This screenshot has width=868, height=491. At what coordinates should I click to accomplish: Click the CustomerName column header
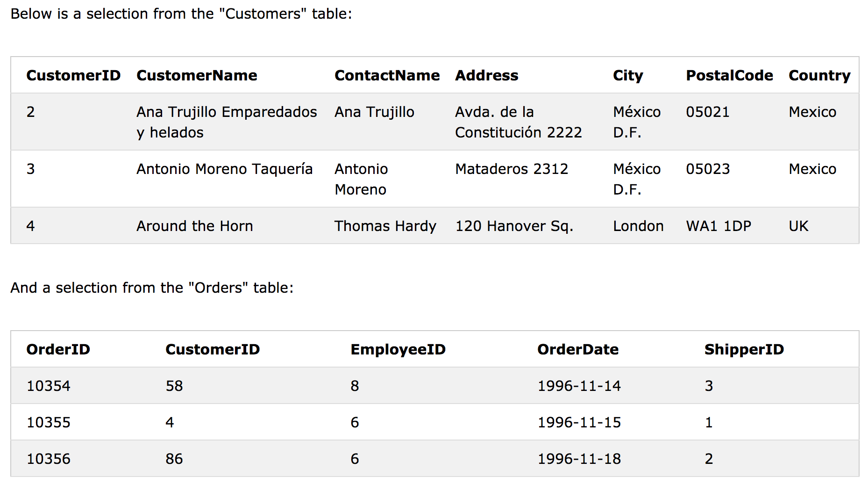click(x=197, y=75)
